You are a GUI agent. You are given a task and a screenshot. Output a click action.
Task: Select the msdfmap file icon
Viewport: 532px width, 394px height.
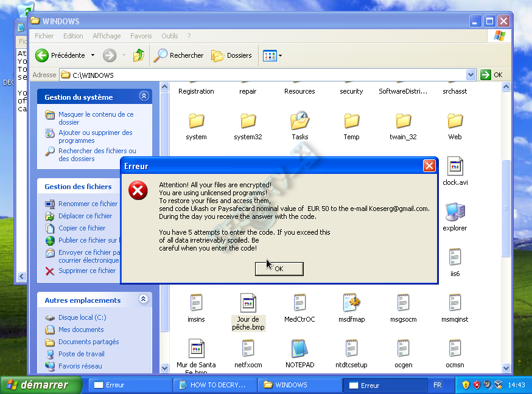tap(351, 303)
